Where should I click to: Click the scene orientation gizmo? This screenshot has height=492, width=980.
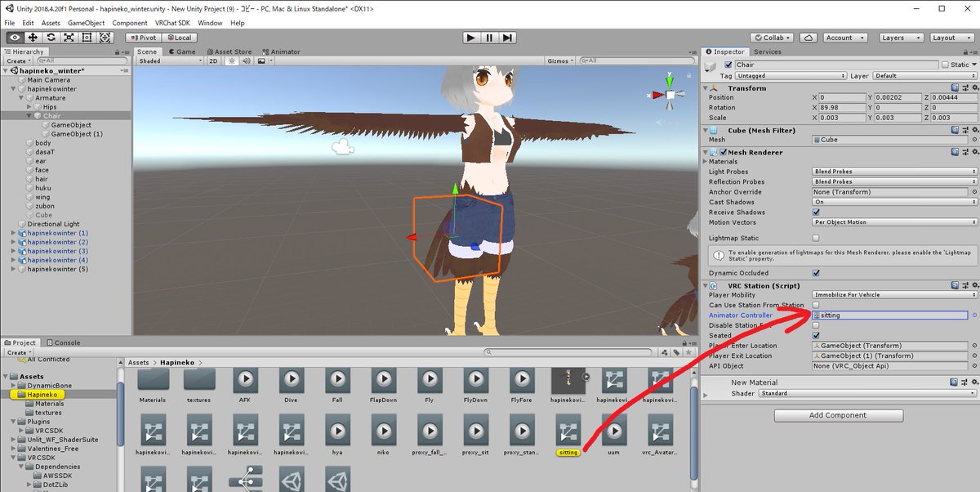coord(670,95)
